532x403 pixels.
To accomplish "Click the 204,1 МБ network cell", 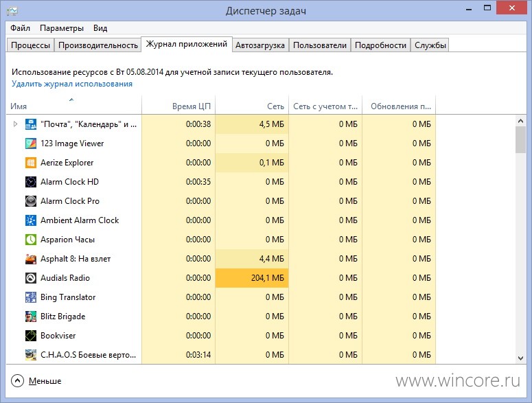I will (252, 278).
